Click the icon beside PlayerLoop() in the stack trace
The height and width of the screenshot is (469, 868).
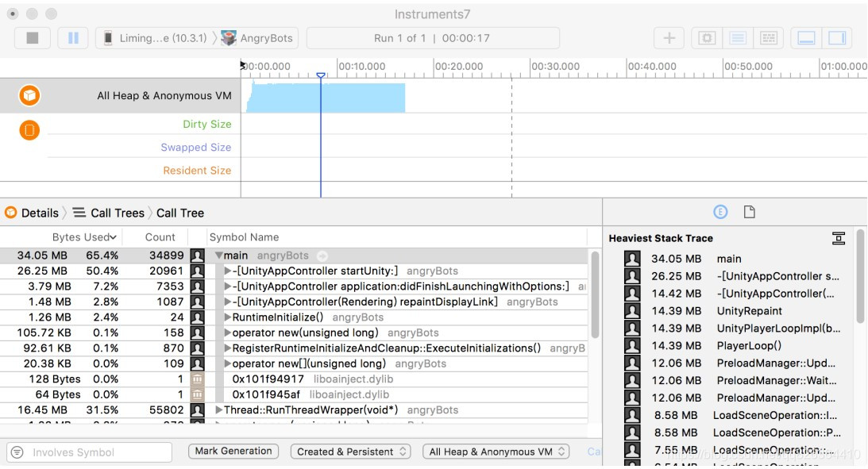point(632,346)
